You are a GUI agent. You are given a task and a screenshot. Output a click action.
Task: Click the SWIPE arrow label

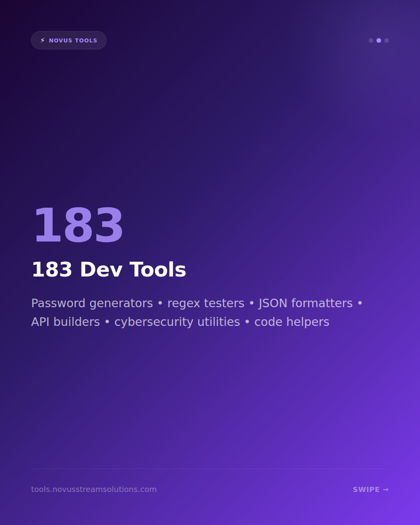(371, 490)
